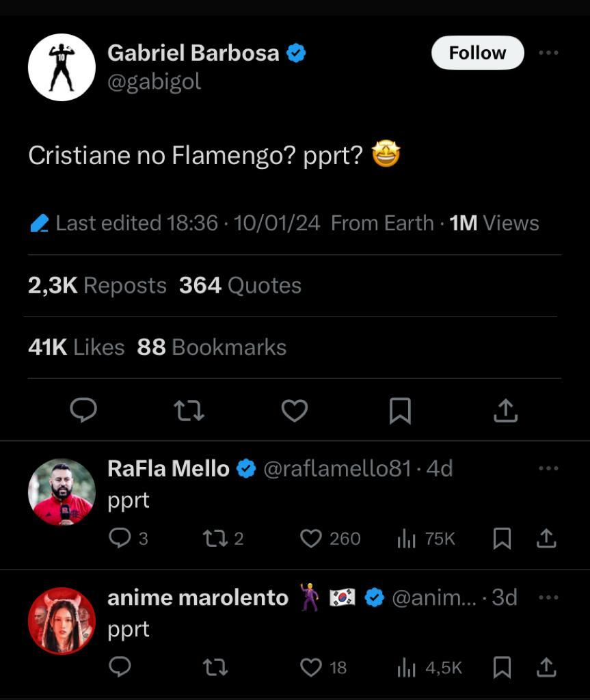The image size is (590, 700).
Task: Show who liked with 41K Likes
Action: (x=76, y=347)
